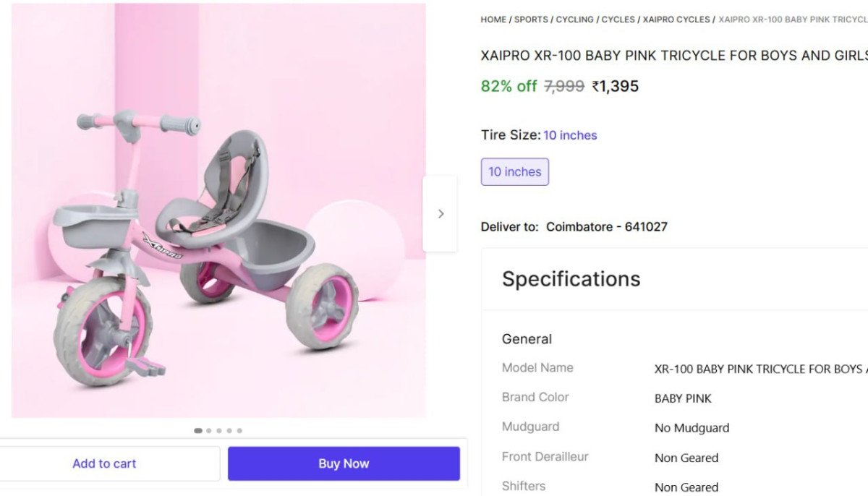Select the 10 inches tire size option
Image resolution: width=868 pixels, height=496 pixels.
[515, 171]
